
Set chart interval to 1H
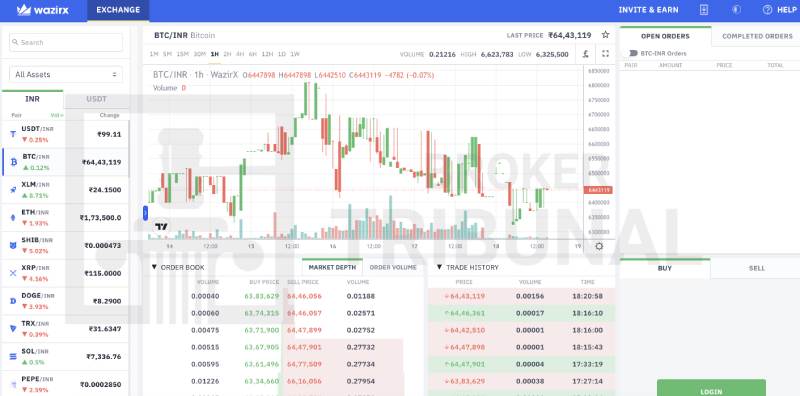(214, 54)
